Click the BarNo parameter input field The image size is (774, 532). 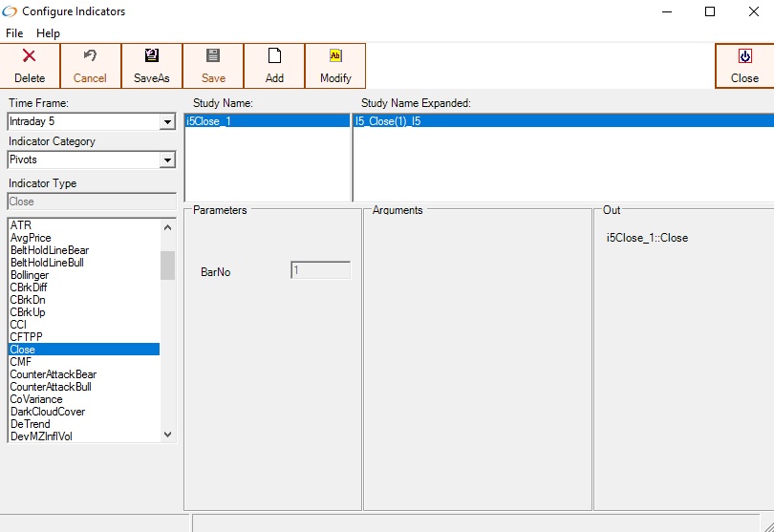click(x=320, y=271)
